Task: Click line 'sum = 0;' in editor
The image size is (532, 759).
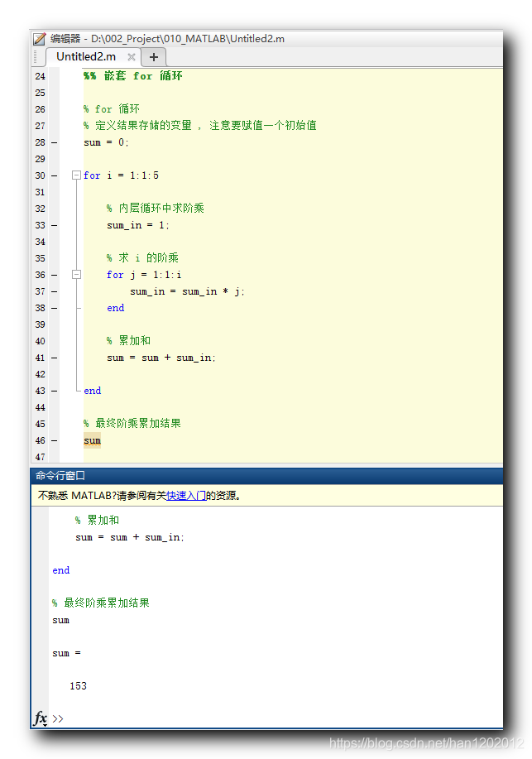Action: (106, 142)
